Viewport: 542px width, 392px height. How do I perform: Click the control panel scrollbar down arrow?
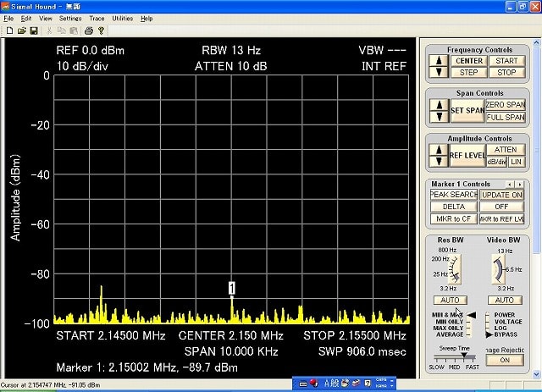(x=536, y=374)
